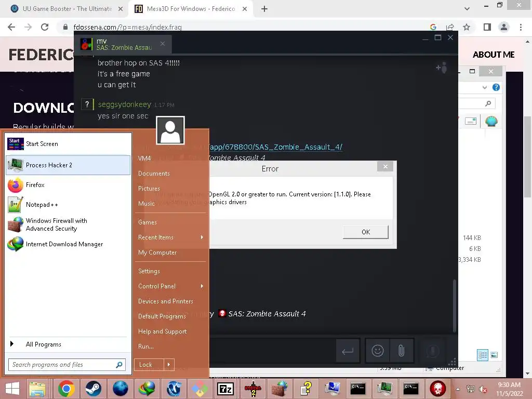The image size is (532, 399).
Task: Open Default Programs
Action: 162,316
